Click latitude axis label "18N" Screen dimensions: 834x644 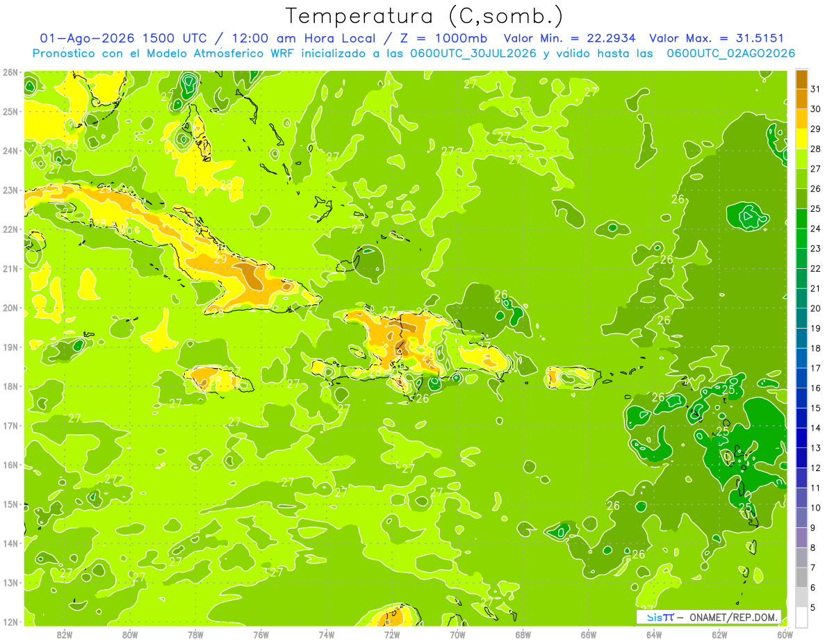10,386
